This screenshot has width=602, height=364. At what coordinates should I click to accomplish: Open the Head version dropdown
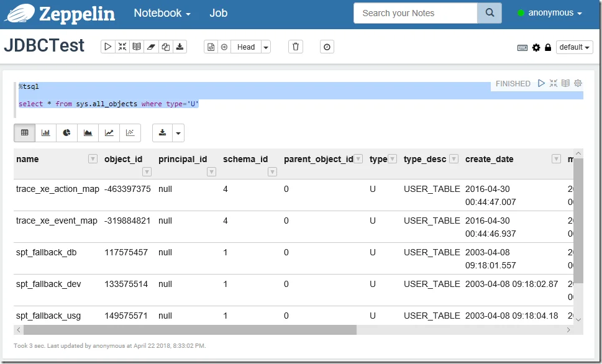coord(265,46)
